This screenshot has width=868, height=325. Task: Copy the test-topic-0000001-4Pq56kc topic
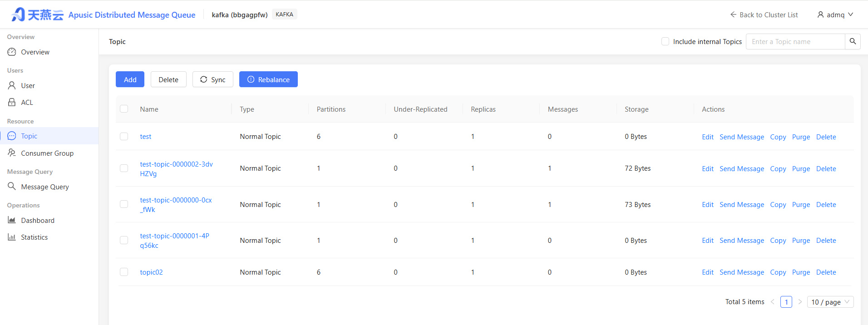pyautogui.click(x=778, y=240)
